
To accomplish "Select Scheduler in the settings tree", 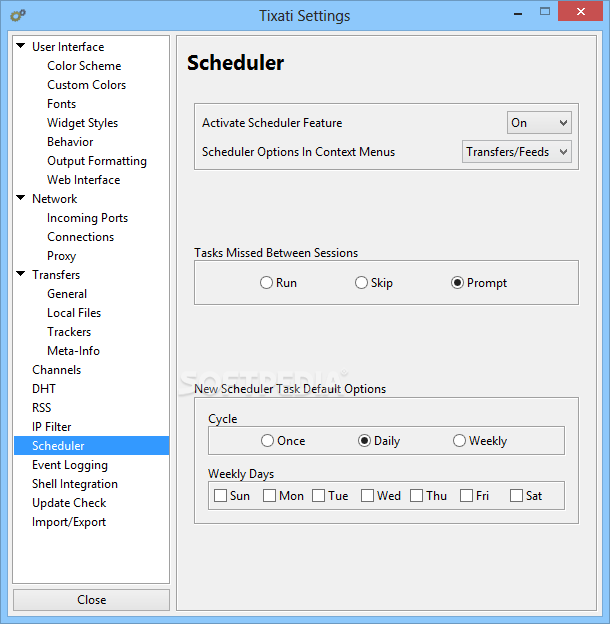I will point(92,445).
